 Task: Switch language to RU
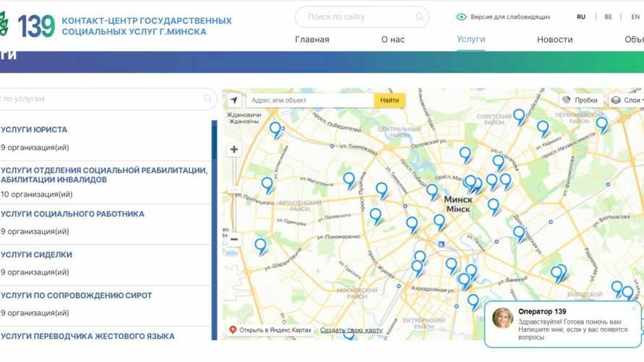tap(580, 17)
